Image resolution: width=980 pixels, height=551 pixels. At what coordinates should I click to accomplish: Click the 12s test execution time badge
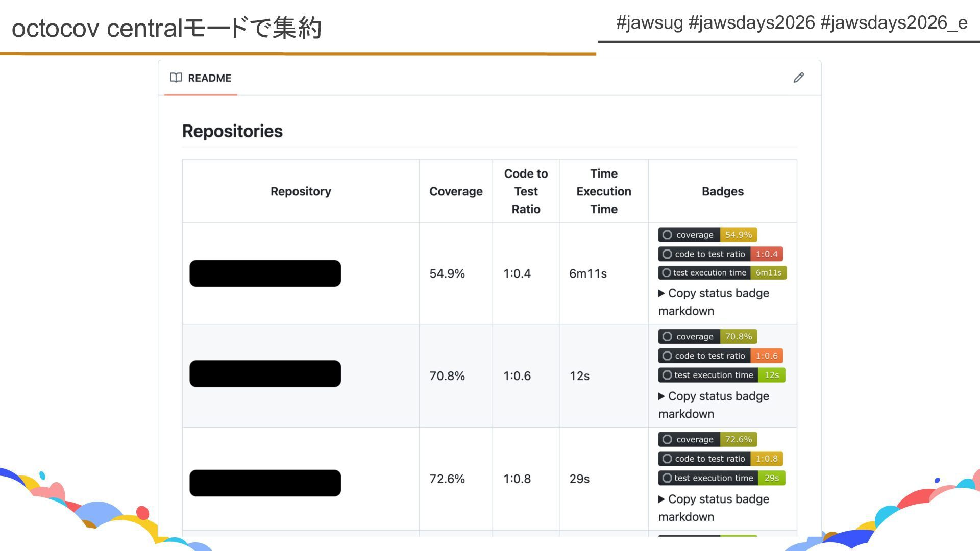point(721,375)
